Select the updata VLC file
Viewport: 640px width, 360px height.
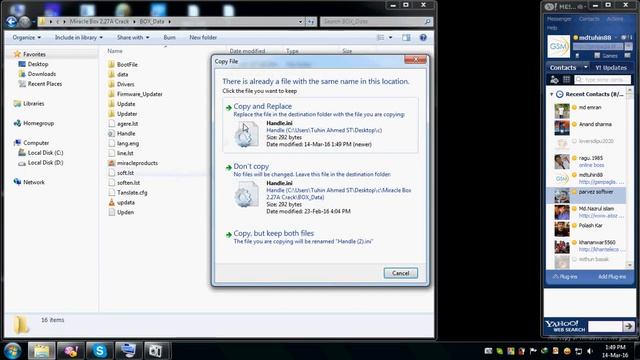(x=126, y=202)
